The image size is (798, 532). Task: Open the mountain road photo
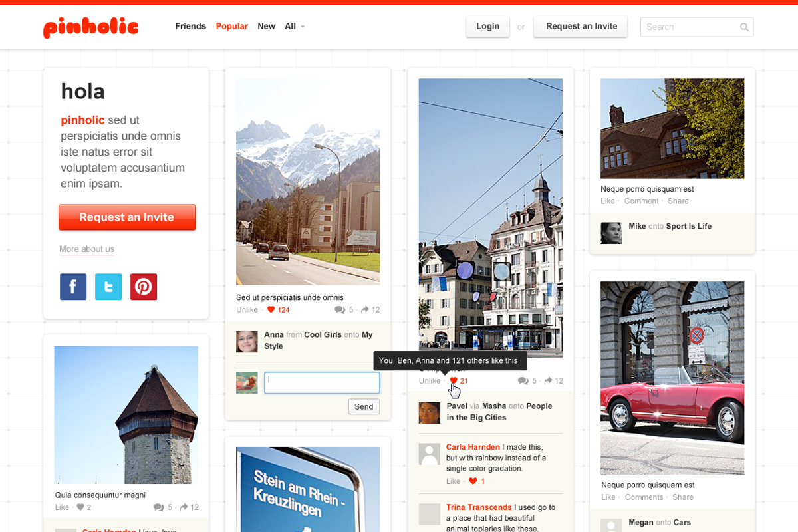308,182
